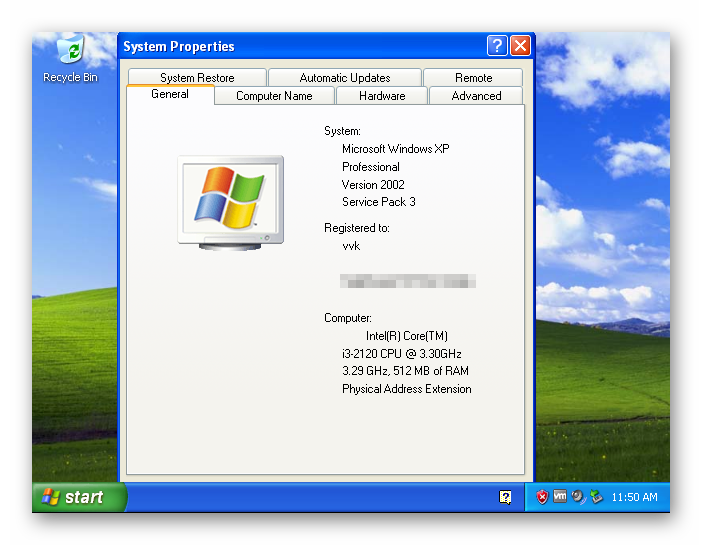Click the System Properties title bar text

click(x=179, y=47)
